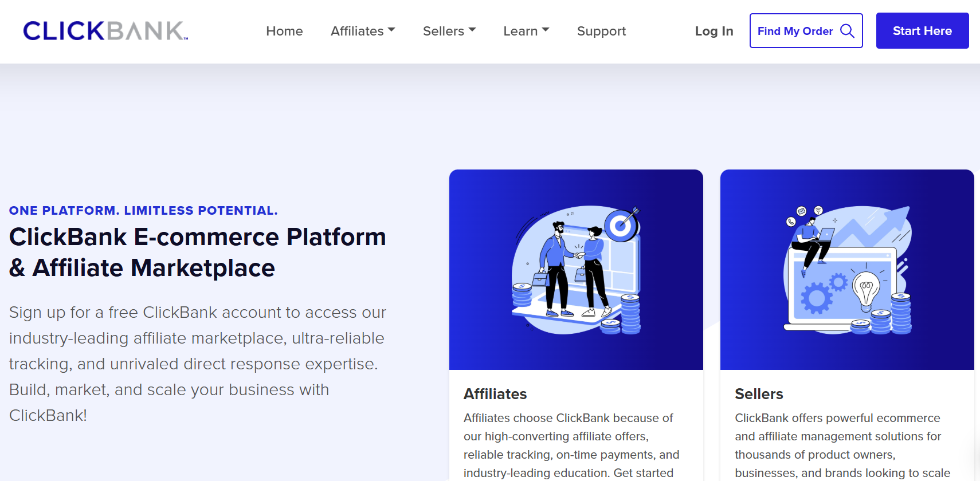Click the Log In link
The image size is (980, 481).
click(x=714, y=31)
